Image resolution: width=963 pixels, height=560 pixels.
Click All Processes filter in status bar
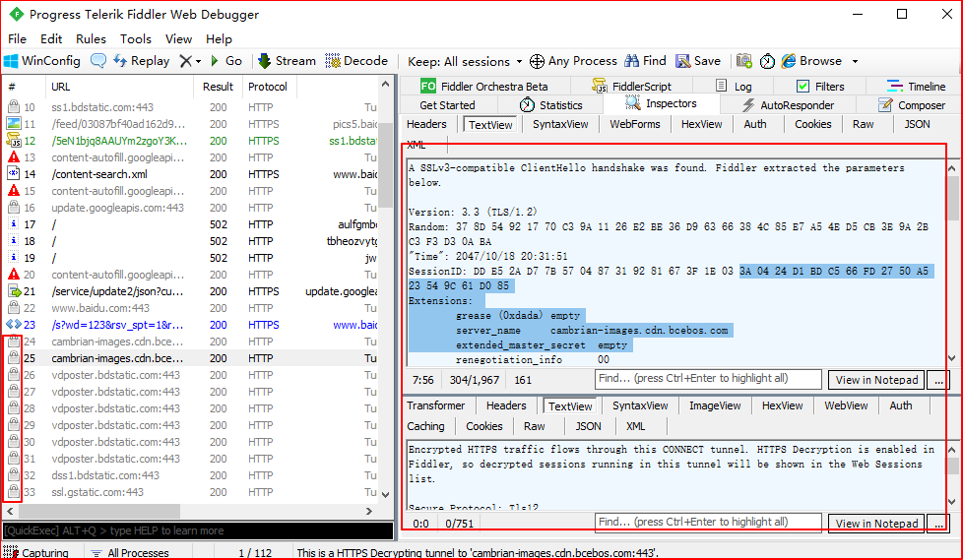click(130, 553)
